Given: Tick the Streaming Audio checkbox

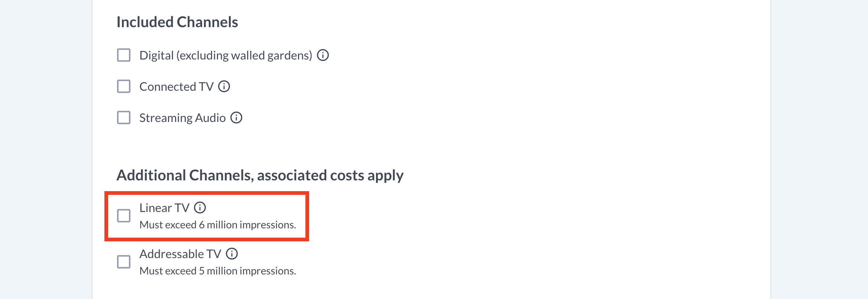Looking at the screenshot, I should pos(124,118).
